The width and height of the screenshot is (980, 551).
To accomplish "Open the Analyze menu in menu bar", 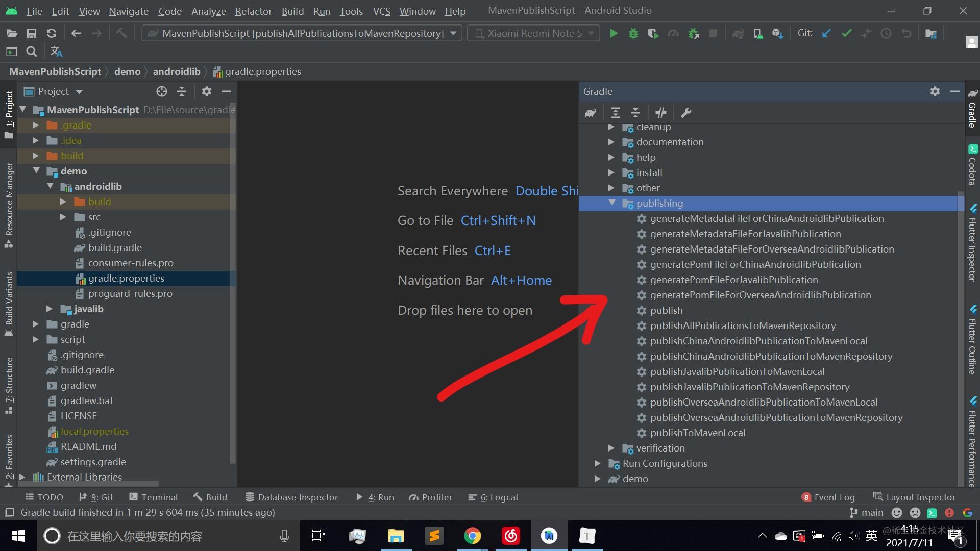I will [208, 10].
